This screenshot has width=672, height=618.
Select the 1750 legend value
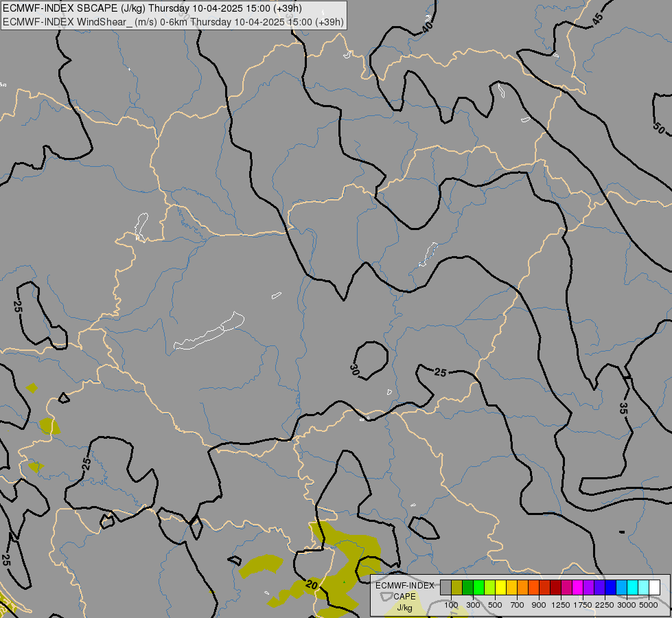(583, 605)
